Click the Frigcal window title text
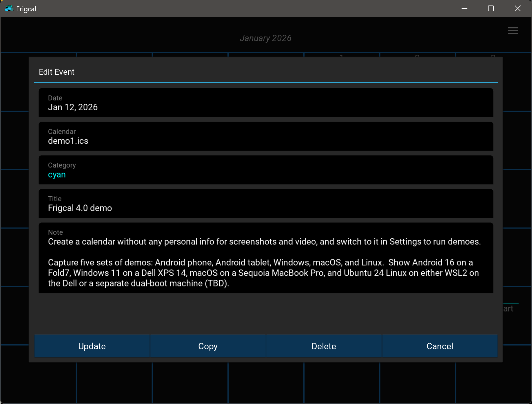Viewport: 532px width, 404px height. point(26,9)
